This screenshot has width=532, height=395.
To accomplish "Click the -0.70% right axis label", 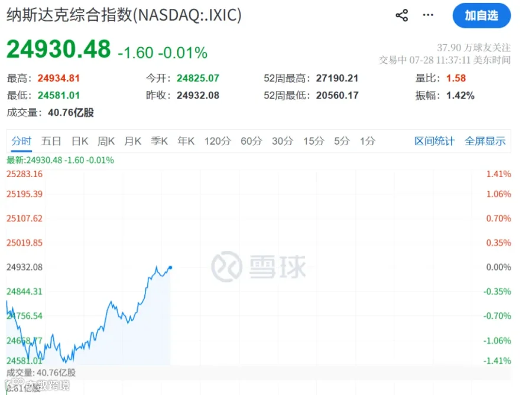I will coord(497,316).
